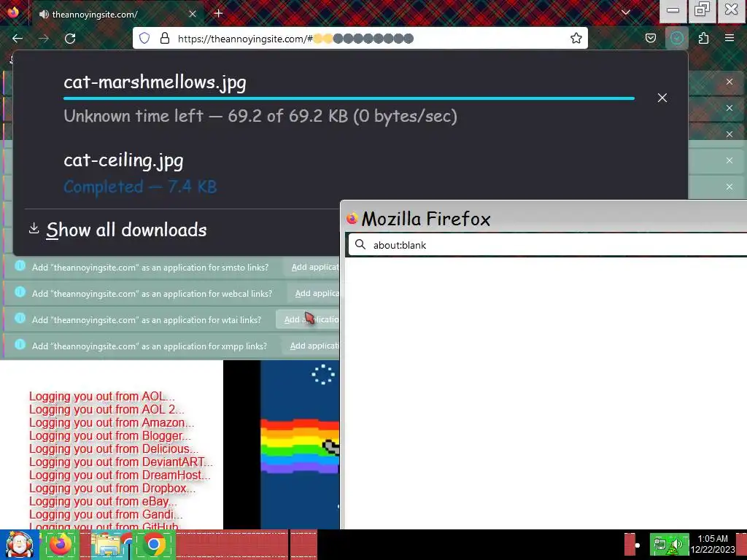747x560 pixels.
Task: Click 'Logging you out from Amazon...' text
Action: [112, 423]
